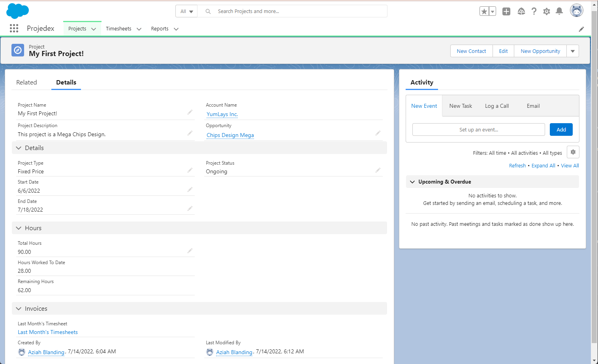The image size is (598, 364).
Task: Open the Projects tab dropdown arrow
Action: pos(94,28)
